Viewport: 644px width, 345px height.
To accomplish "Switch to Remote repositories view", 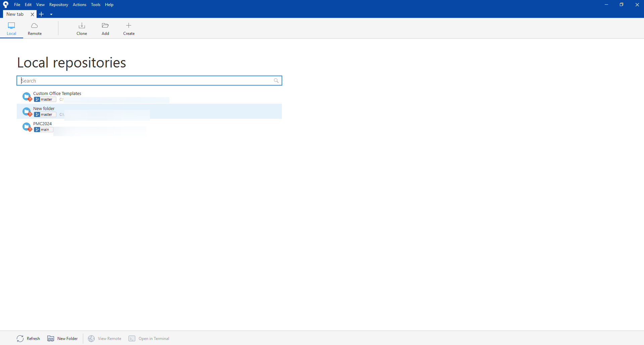I will pos(35,29).
